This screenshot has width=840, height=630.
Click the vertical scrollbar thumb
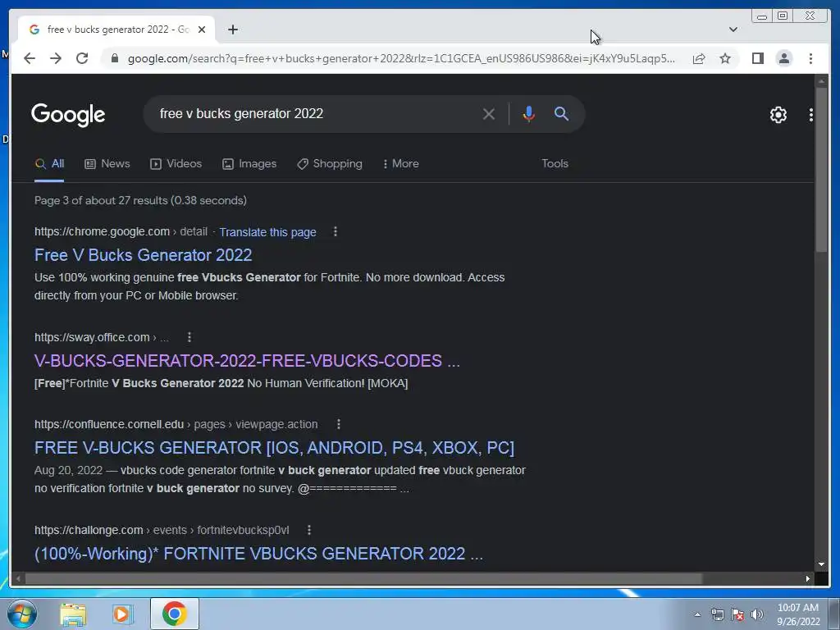821,169
